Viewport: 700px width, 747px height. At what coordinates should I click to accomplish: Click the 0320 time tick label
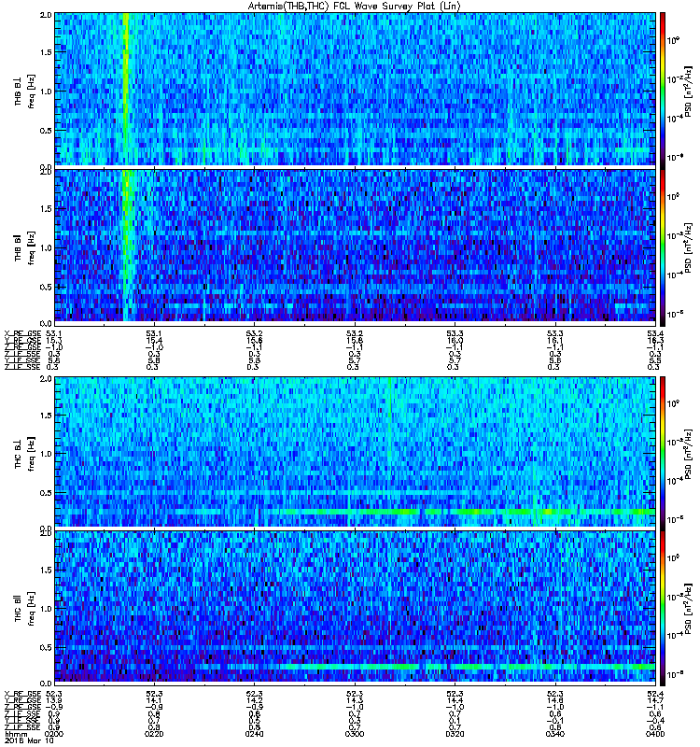click(455, 734)
